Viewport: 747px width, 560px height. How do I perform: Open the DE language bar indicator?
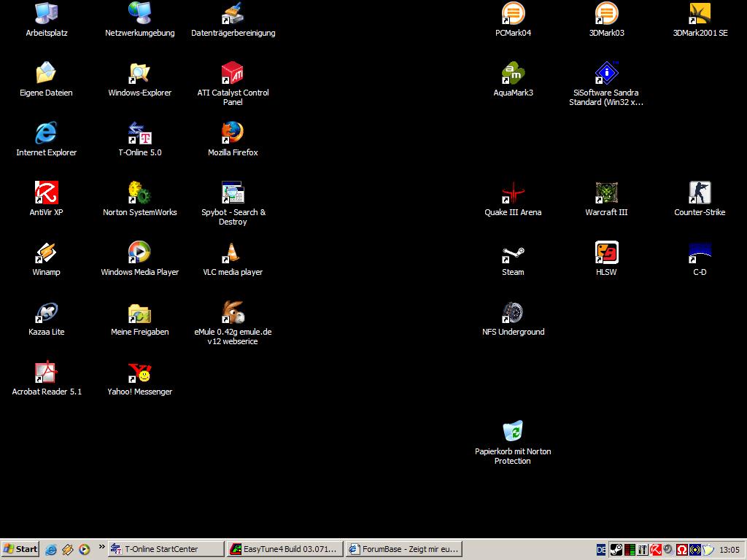pyautogui.click(x=601, y=550)
